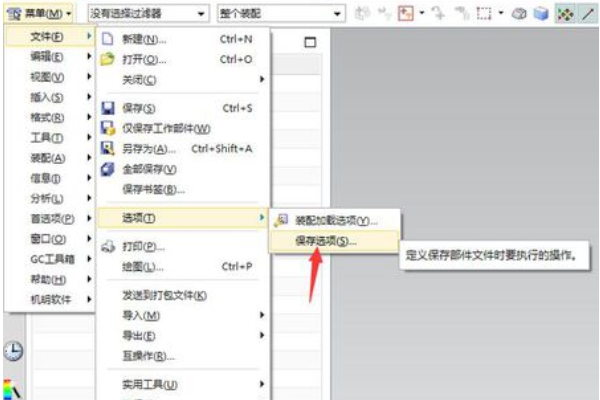Open the 菜单(M) menu button
The height and width of the screenshot is (400, 600).
click(39, 14)
